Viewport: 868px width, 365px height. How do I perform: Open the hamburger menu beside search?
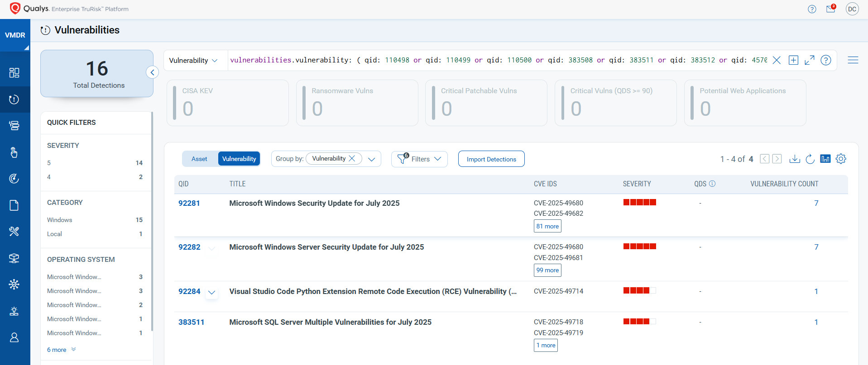click(853, 60)
